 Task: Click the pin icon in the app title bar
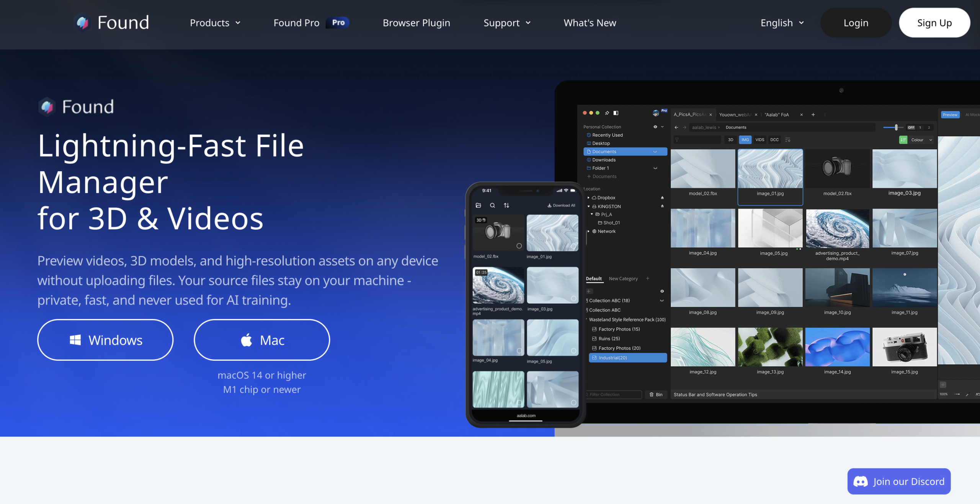click(607, 113)
